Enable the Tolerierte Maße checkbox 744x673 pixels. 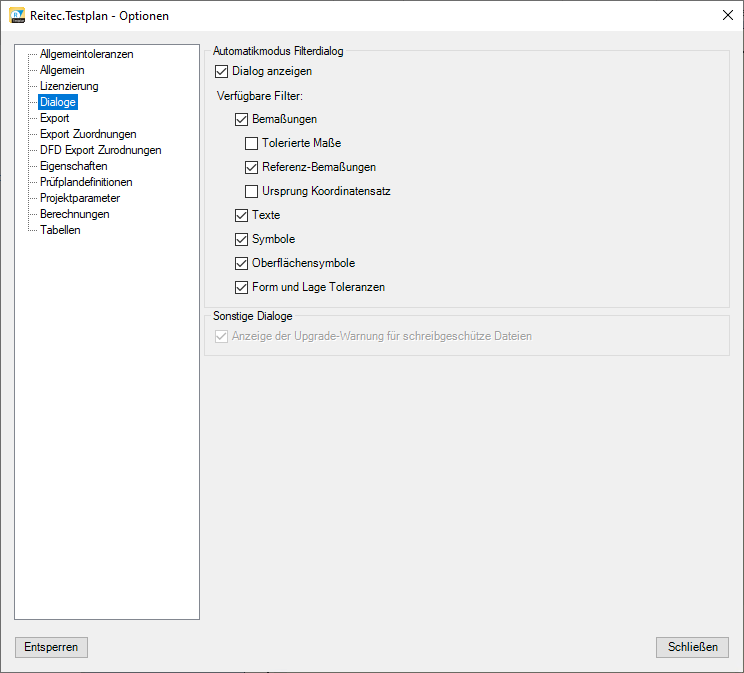coord(252,143)
